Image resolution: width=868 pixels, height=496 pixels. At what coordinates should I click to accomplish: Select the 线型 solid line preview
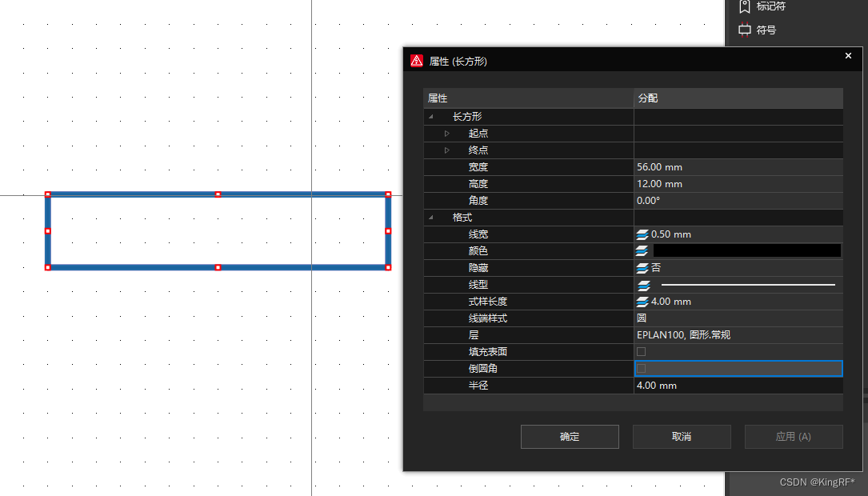click(748, 285)
